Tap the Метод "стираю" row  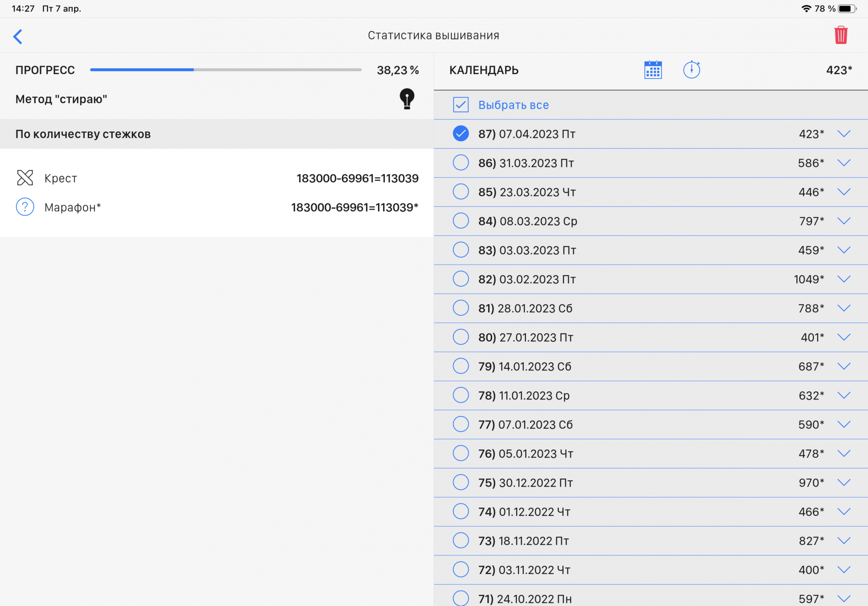pos(62,99)
